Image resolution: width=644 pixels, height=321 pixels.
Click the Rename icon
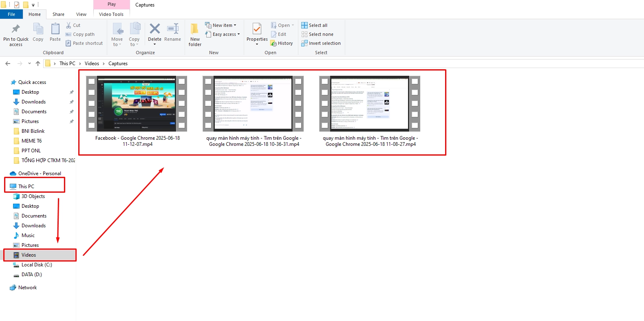[x=173, y=29]
